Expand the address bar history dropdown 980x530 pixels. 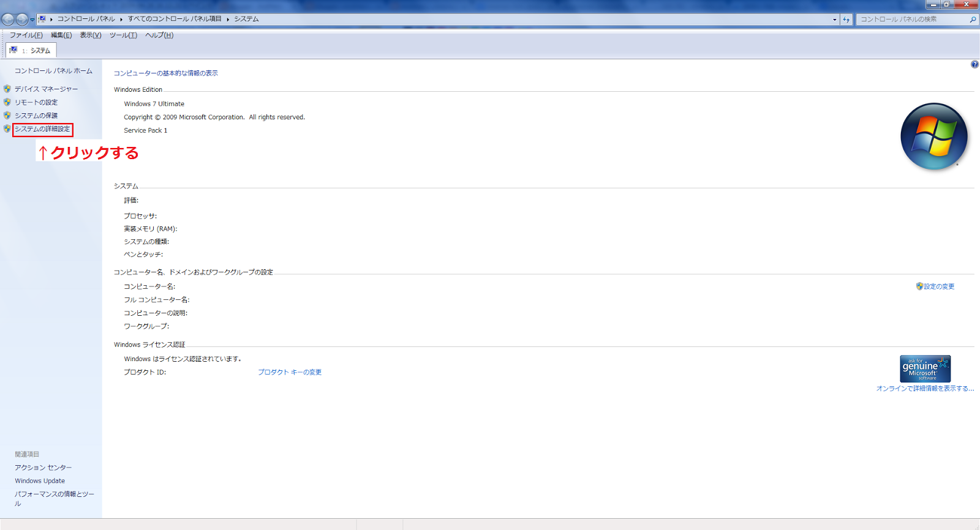click(x=834, y=20)
